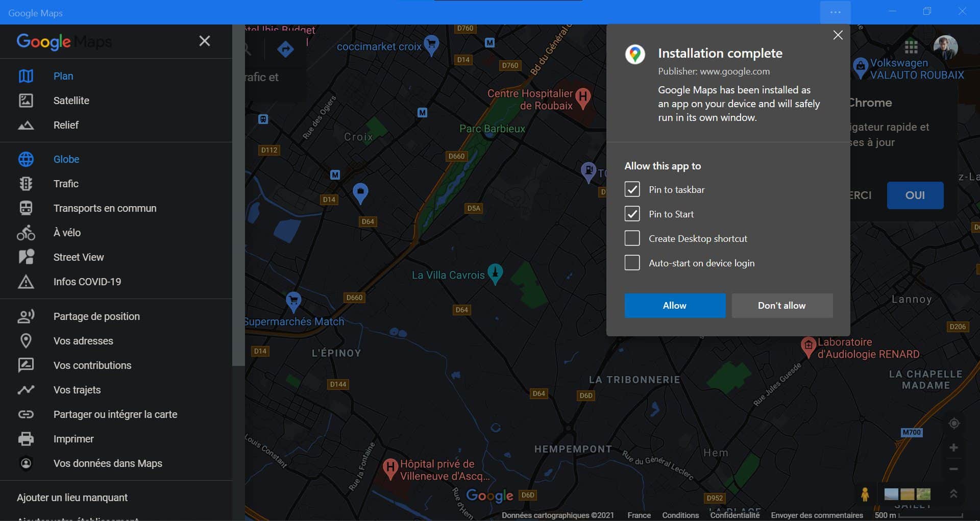
Task: Click the Vos trajets timeline icon
Action: [26, 390]
